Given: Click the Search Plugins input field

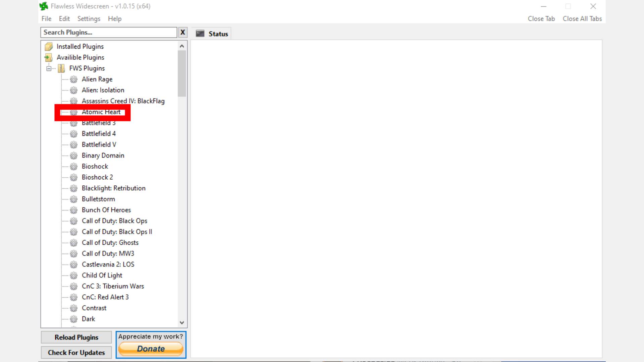Looking at the screenshot, I should 109,32.
